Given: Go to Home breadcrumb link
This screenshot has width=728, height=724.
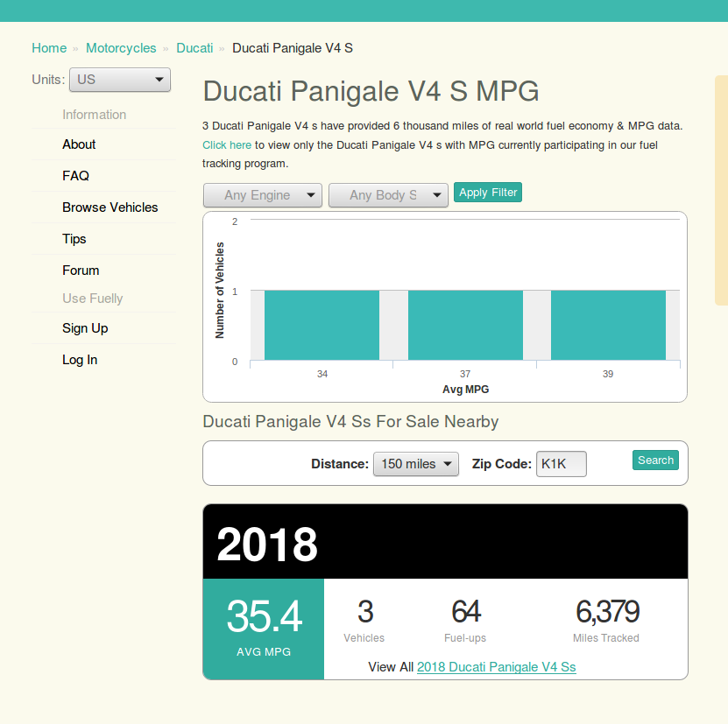Looking at the screenshot, I should point(49,48).
